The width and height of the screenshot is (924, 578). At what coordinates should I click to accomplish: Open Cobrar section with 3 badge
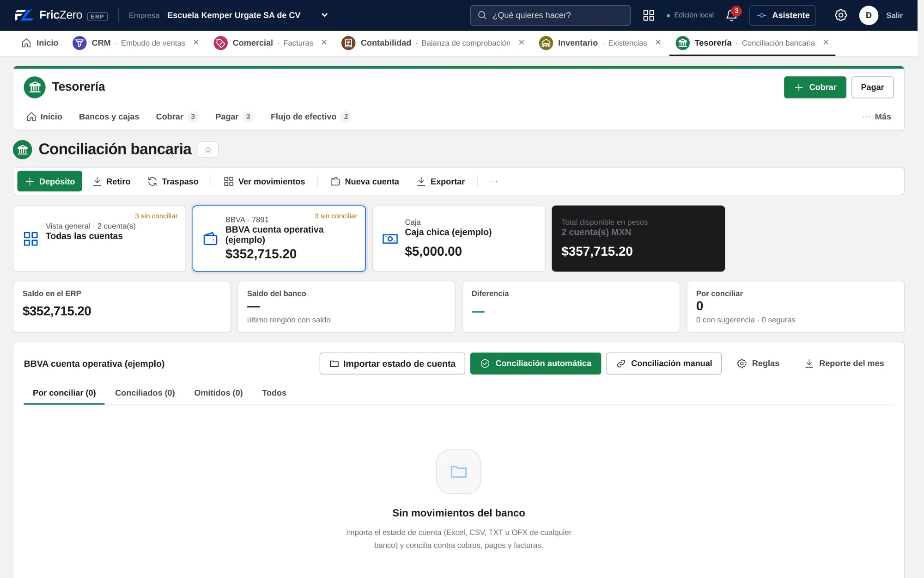pos(177,117)
